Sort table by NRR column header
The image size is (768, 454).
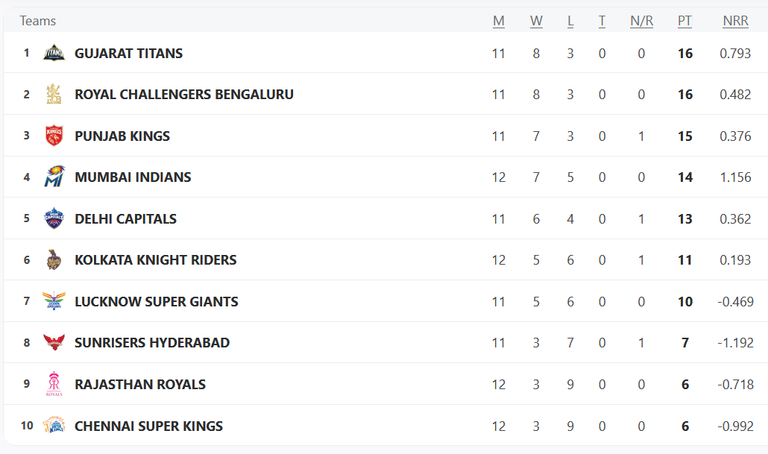tap(736, 21)
